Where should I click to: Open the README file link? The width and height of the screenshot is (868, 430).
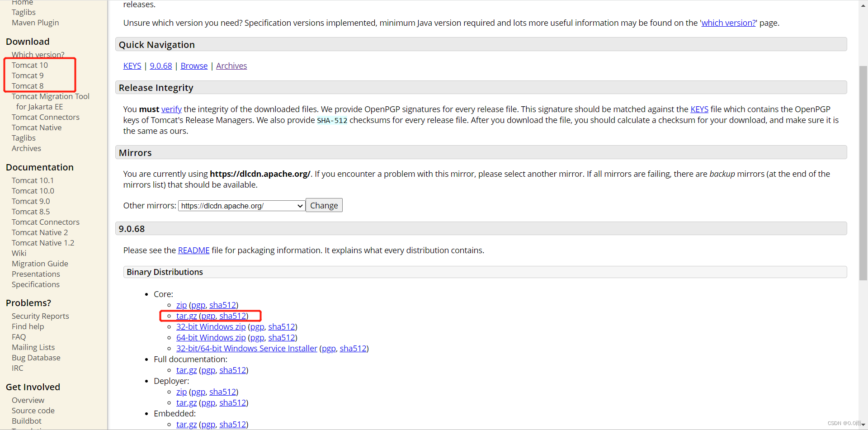pyautogui.click(x=193, y=250)
